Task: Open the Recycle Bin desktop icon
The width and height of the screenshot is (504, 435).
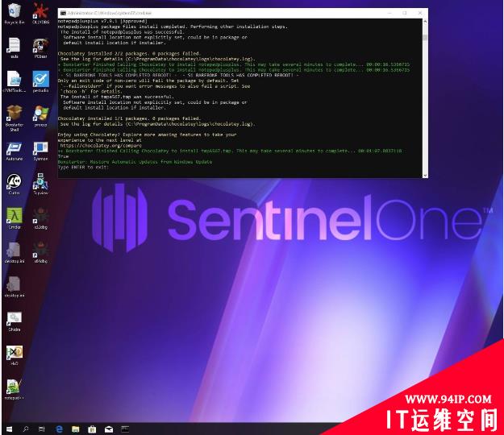Action: click(x=15, y=13)
